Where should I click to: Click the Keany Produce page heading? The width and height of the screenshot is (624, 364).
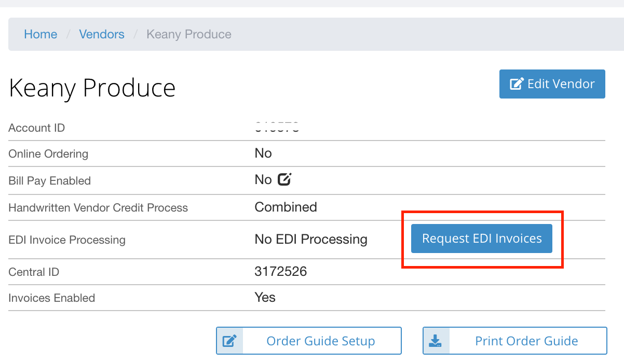point(92,88)
